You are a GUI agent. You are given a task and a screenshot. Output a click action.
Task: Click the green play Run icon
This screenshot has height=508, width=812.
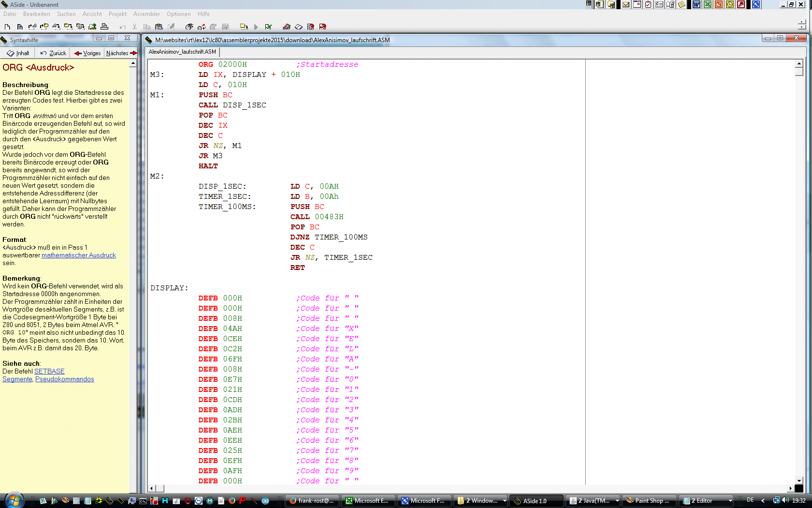tap(256, 27)
